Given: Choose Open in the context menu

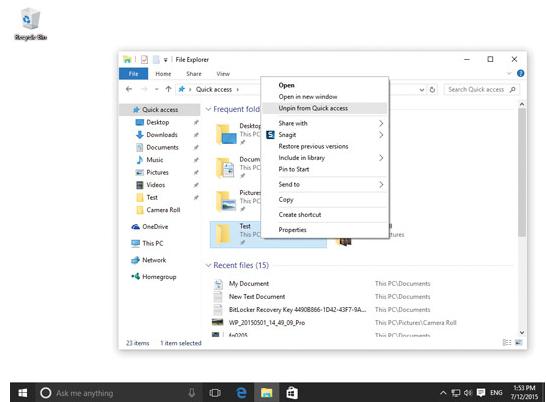Looking at the screenshot, I should click(287, 85).
